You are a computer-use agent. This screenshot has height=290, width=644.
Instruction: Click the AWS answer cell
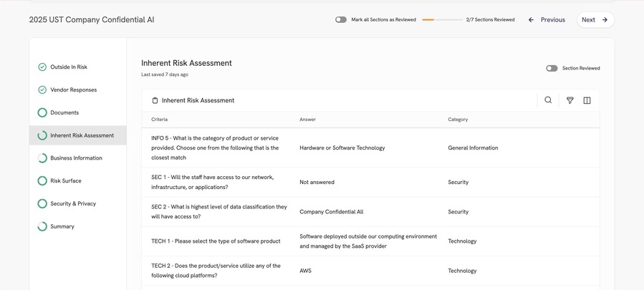(306, 271)
